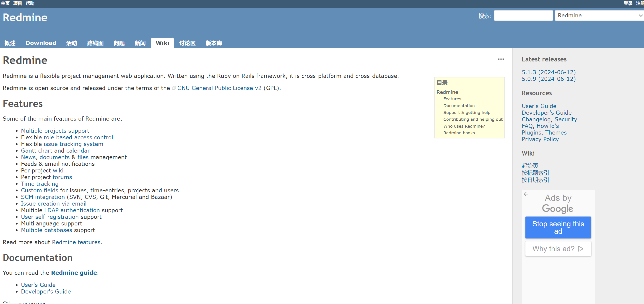Open the 版本库 repository tab
Image resolution: width=644 pixels, height=304 pixels.
point(214,43)
